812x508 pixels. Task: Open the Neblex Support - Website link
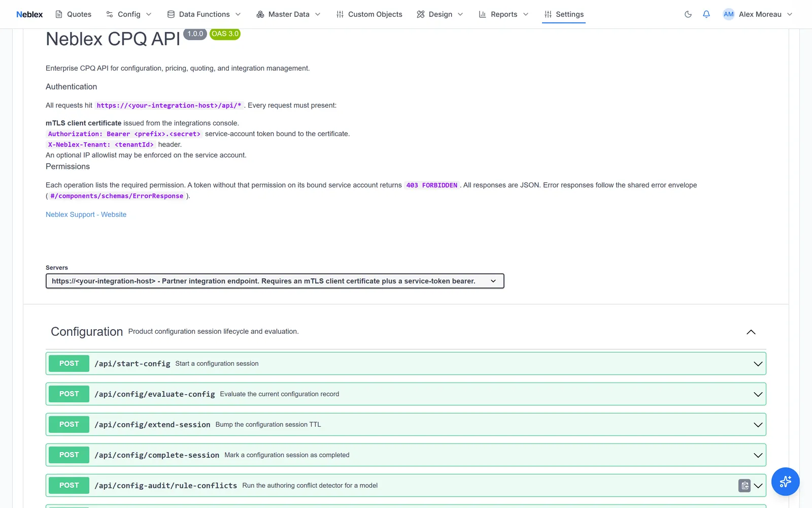(86, 214)
